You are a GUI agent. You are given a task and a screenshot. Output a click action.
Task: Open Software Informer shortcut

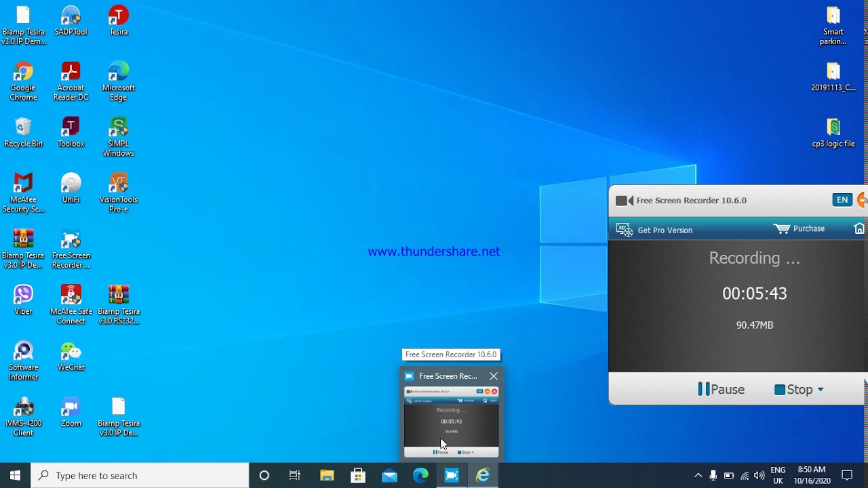(23, 361)
